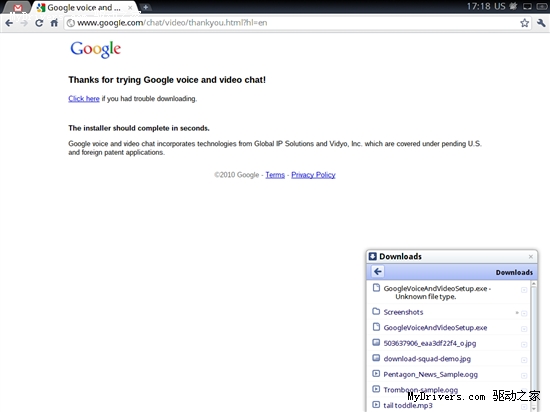Viewport: 550px width, 412px height.
Task: Go forward with the browser forward arrow
Action: coord(24,23)
